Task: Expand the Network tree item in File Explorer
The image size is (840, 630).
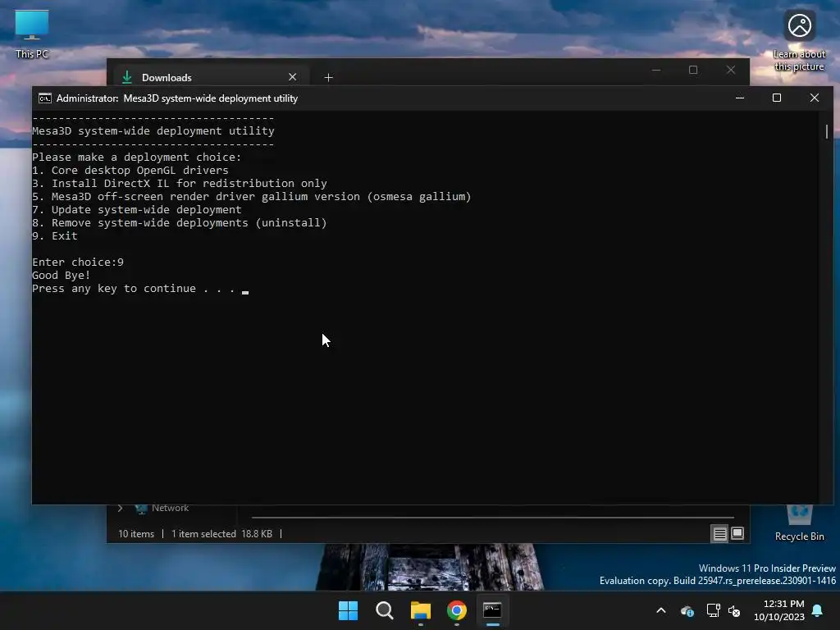Action: 121,508
